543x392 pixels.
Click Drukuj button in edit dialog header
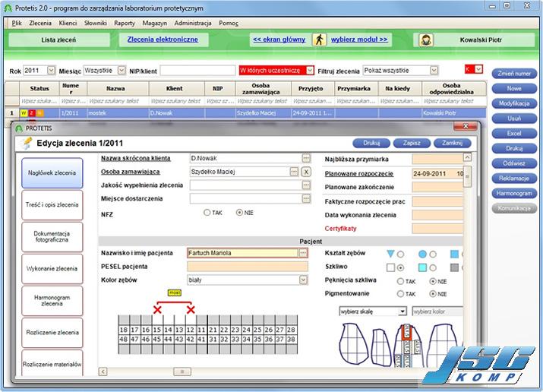371,143
